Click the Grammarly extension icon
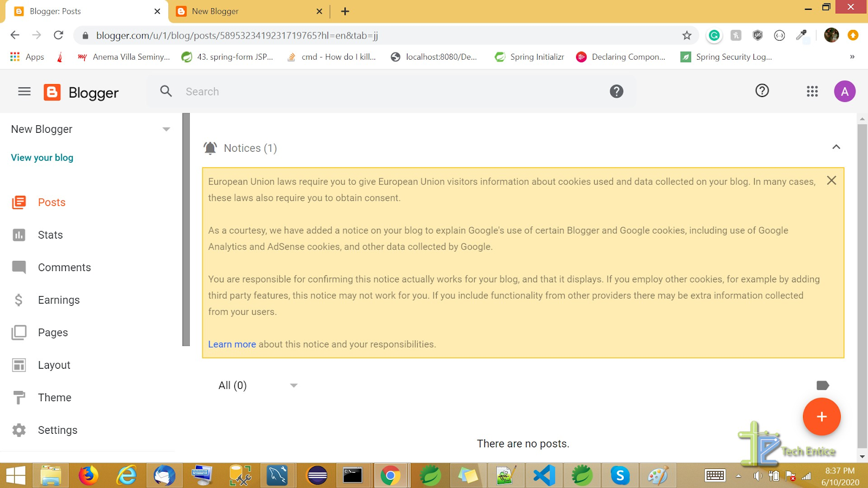This screenshot has height=488, width=868. pos(714,35)
